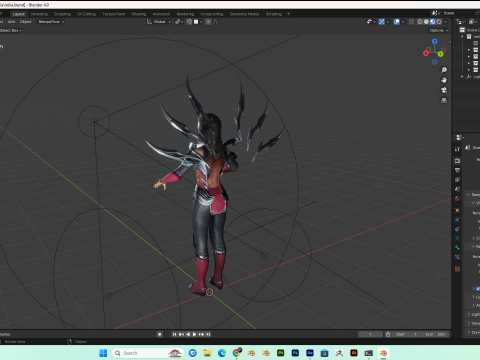Open the World properties tab icon
Screen dimensions: 480x360
pyautogui.click(x=457, y=198)
